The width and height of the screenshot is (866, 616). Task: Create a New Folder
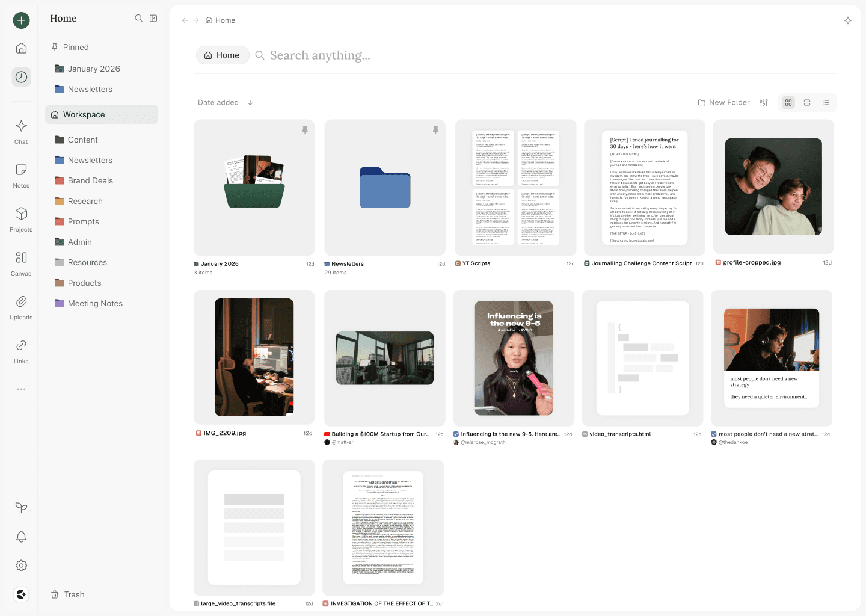(723, 102)
